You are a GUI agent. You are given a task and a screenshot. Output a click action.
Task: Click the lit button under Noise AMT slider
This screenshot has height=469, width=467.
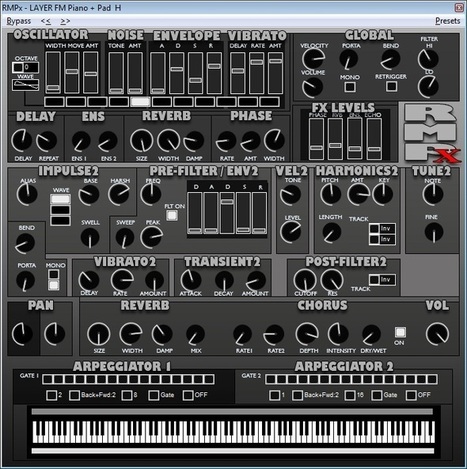point(140,102)
